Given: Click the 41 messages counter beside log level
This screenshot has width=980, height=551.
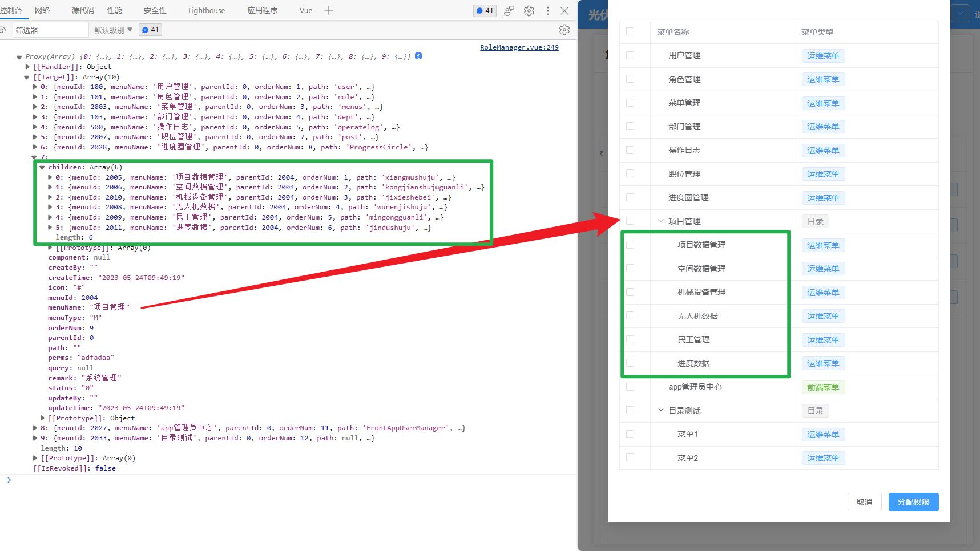Looking at the screenshot, I should point(150,30).
